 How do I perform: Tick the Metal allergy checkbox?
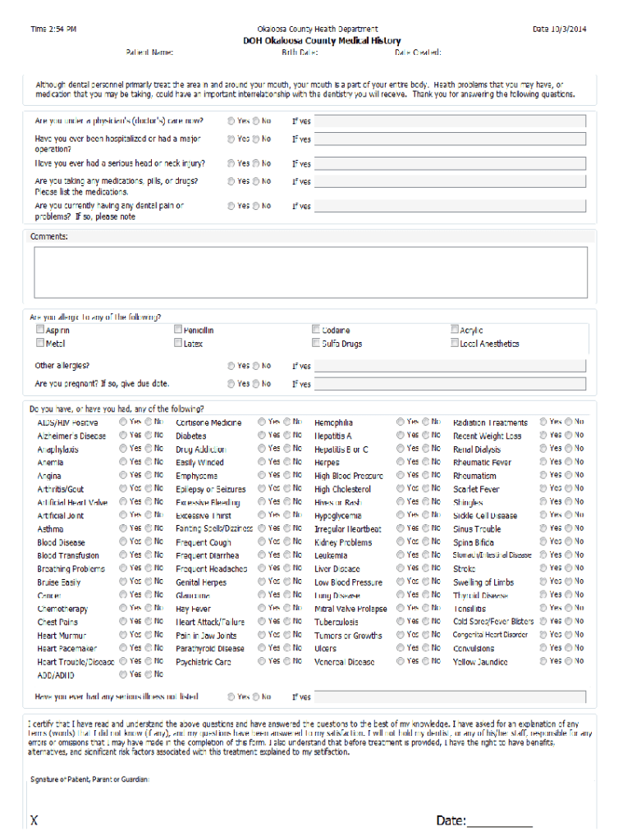point(39,344)
